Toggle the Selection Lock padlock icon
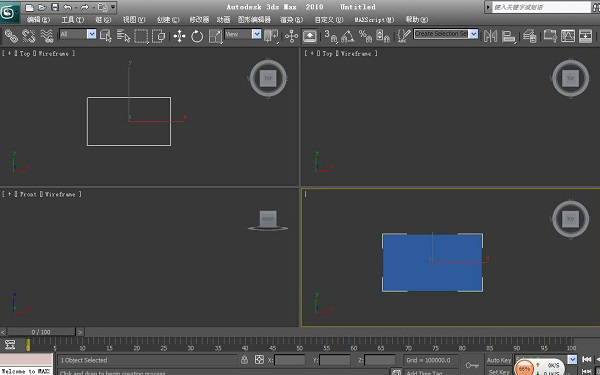 245,360
